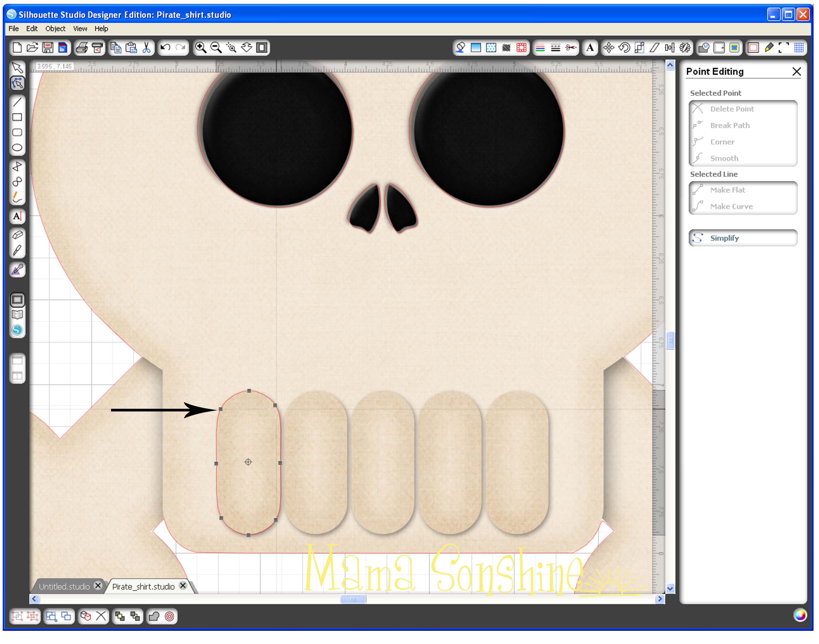Open the Object menu
819x644 pixels.
(x=55, y=29)
